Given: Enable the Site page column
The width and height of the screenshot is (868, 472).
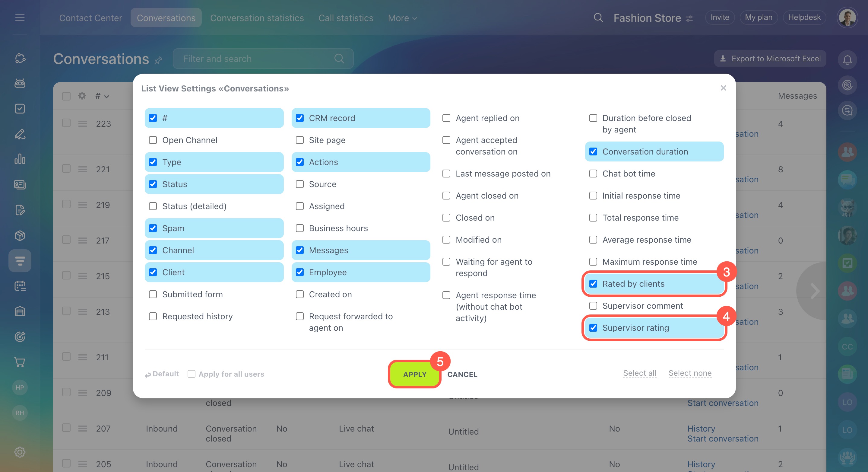Looking at the screenshot, I should [x=299, y=140].
